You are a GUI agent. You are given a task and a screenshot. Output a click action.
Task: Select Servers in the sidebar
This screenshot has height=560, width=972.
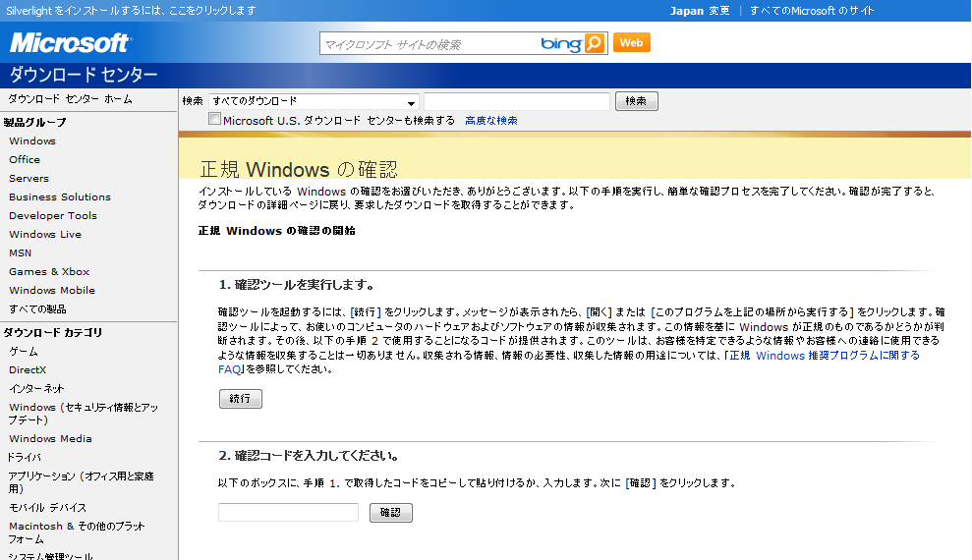click(x=29, y=179)
